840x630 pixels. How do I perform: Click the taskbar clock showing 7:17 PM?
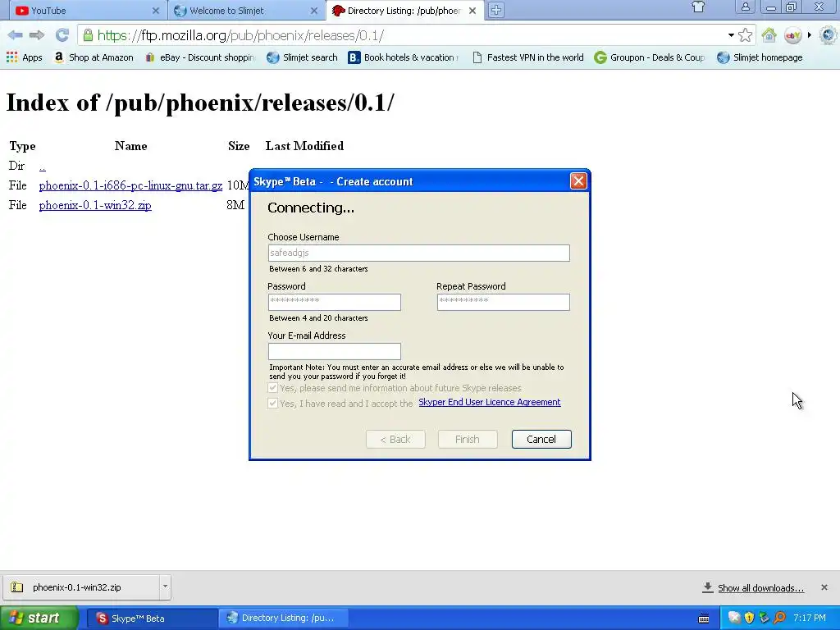pyautogui.click(x=810, y=618)
